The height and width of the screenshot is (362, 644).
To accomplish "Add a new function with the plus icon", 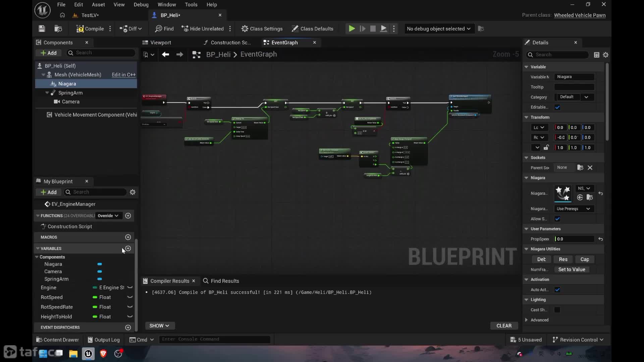I will point(128,216).
